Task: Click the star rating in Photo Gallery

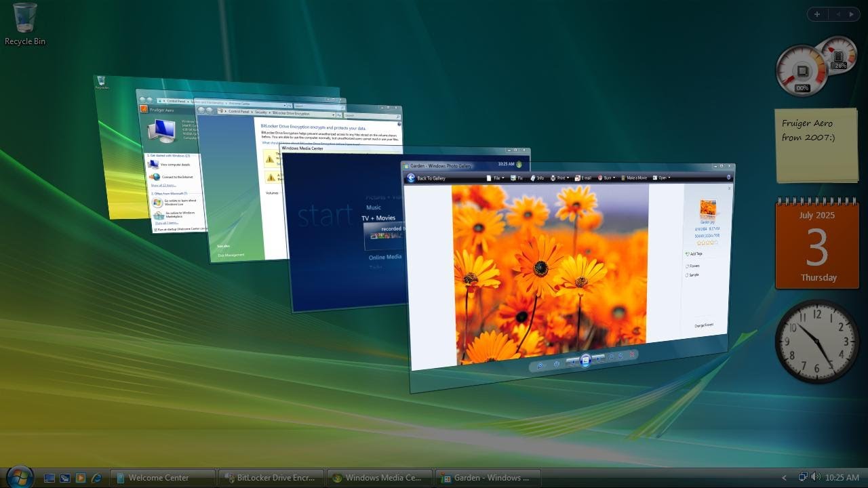Action: [707, 242]
